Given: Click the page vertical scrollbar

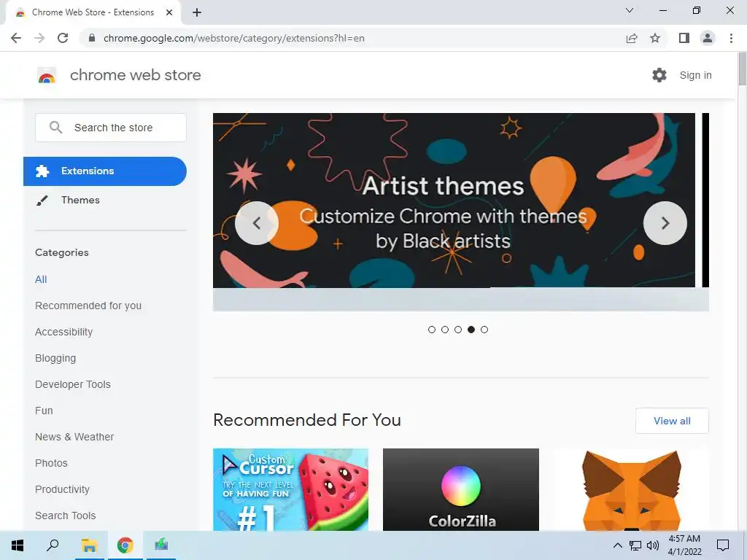Looking at the screenshot, I should pos(742,69).
